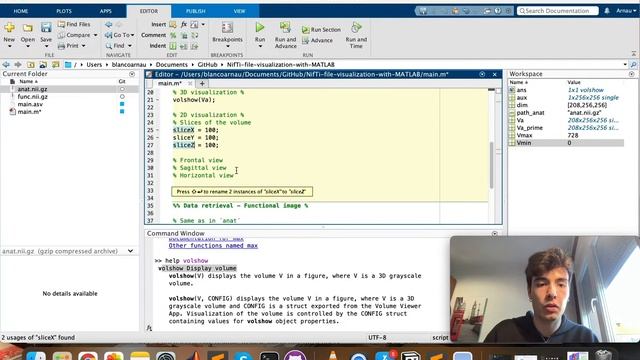Image resolution: width=640 pixels, height=360 pixels.
Task: Click the editor vertical scrollbar
Action: point(492,165)
